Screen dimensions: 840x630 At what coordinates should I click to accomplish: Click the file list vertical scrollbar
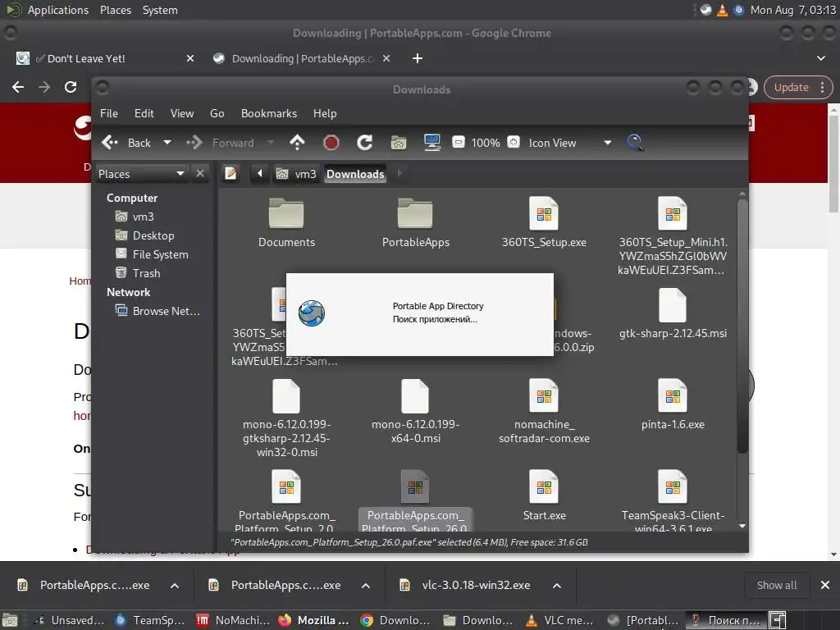coord(742,326)
